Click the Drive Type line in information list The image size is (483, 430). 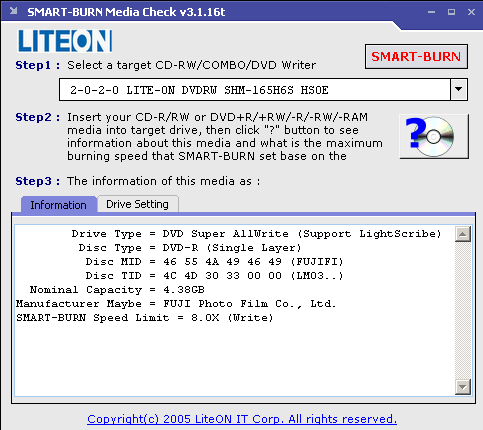pos(256,234)
